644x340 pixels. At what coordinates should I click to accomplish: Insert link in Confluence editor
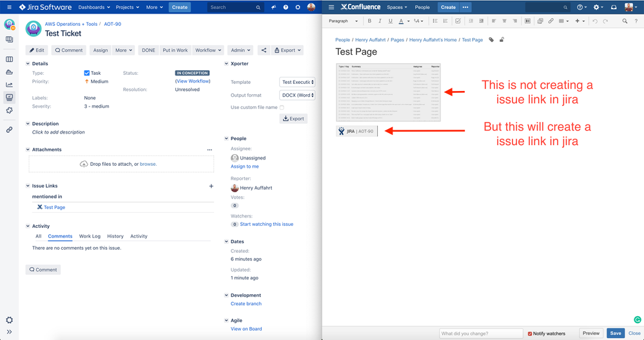point(551,21)
